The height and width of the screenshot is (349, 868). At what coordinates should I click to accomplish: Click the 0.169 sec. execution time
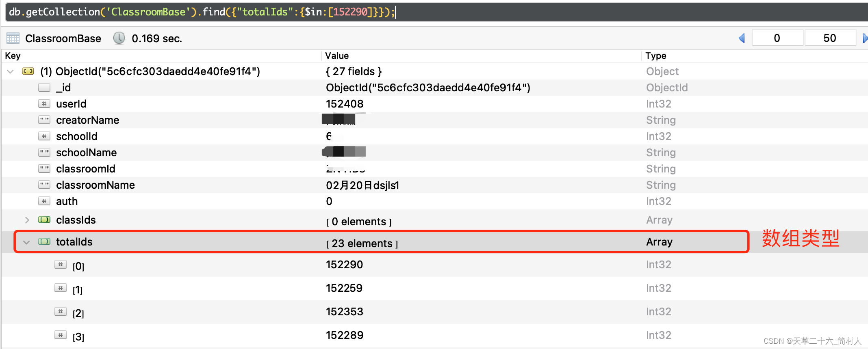coord(157,39)
